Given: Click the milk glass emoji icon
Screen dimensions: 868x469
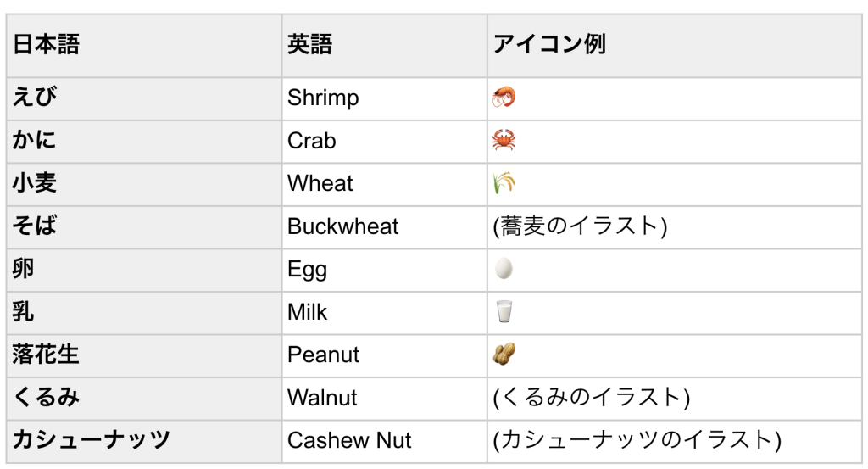Looking at the screenshot, I should [504, 312].
